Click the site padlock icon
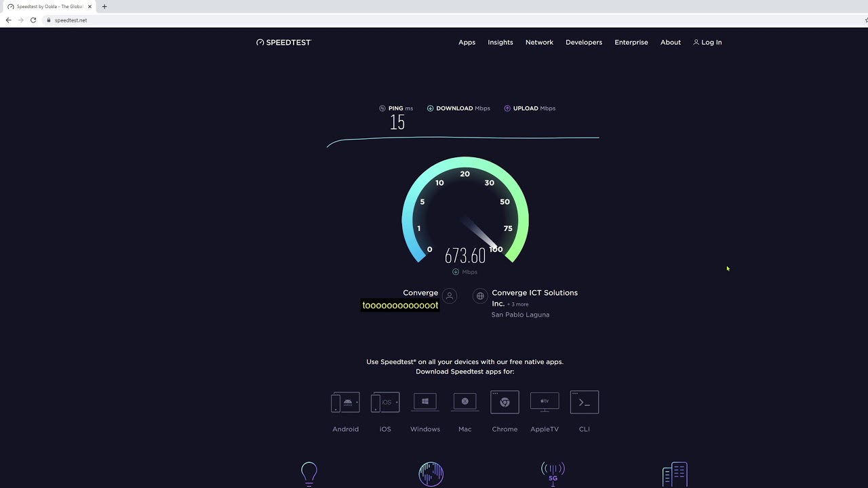 49,20
